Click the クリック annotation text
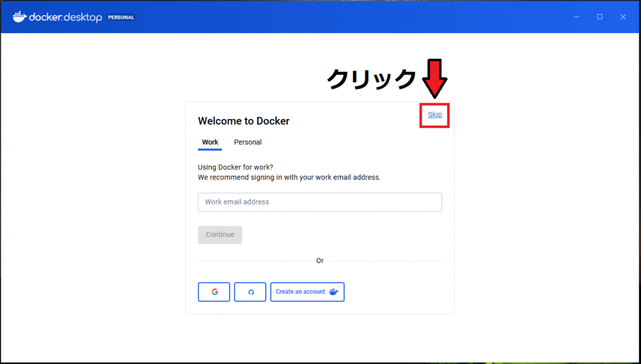The width and height of the screenshot is (641, 364). tap(371, 79)
